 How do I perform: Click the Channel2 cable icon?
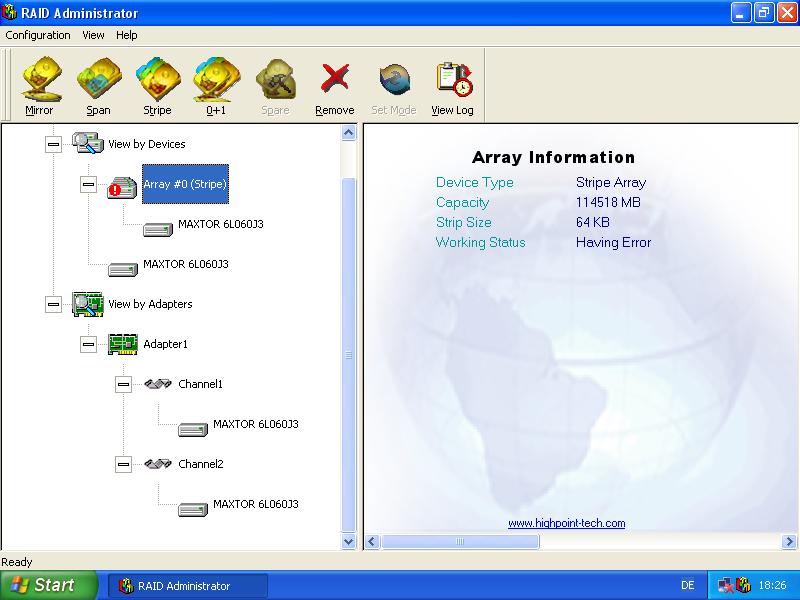point(158,464)
